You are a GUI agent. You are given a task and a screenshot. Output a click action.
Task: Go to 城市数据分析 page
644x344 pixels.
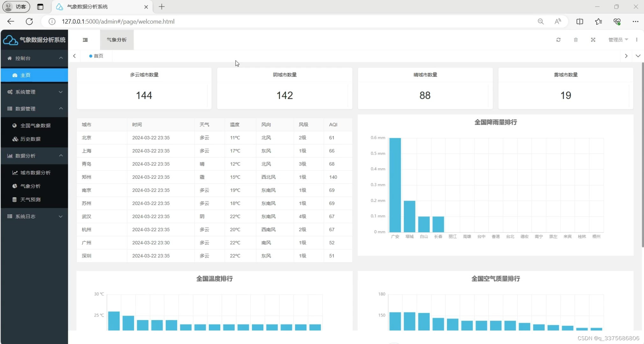[35, 173]
